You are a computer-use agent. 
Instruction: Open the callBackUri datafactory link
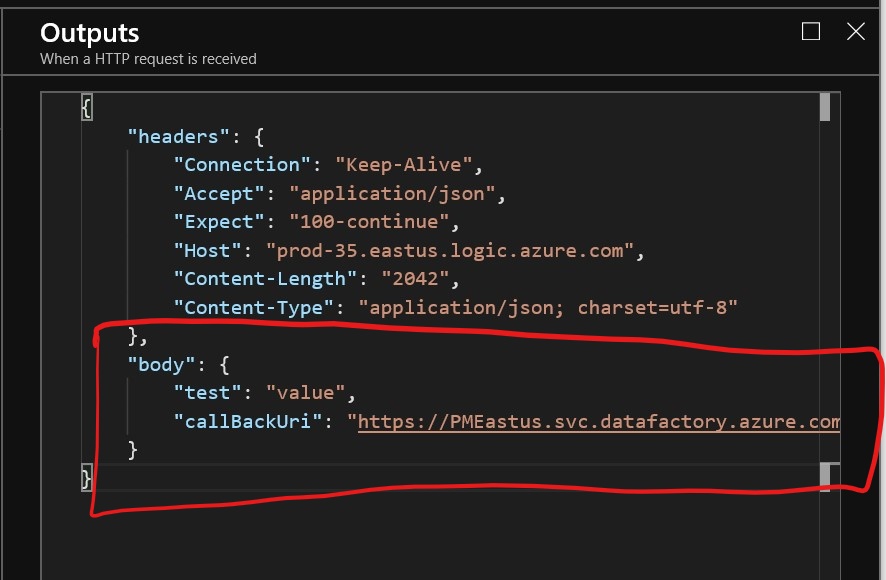598,422
